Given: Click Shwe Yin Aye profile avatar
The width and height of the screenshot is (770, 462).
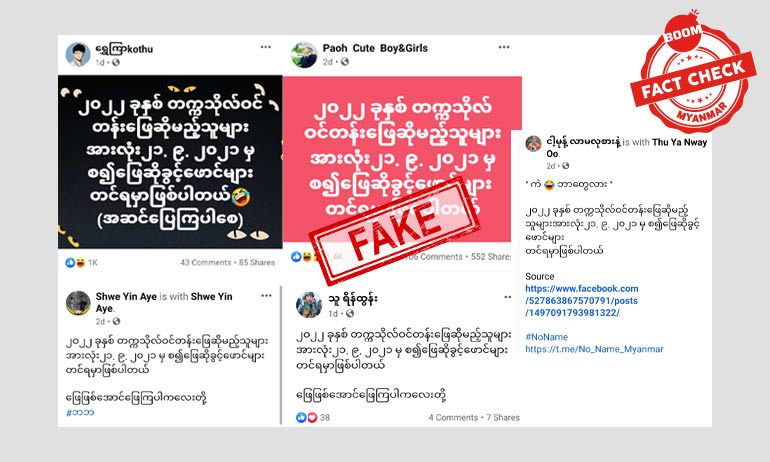Looking at the screenshot, I should [x=78, y=303].
